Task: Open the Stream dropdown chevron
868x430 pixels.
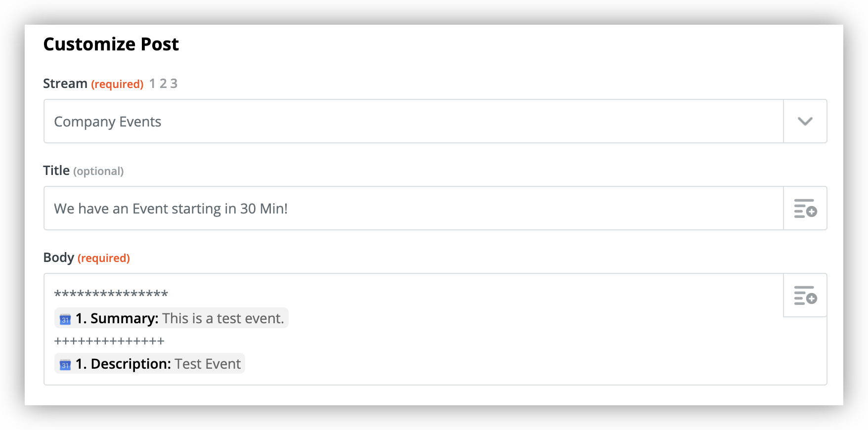Action: [x=805, y=121]
